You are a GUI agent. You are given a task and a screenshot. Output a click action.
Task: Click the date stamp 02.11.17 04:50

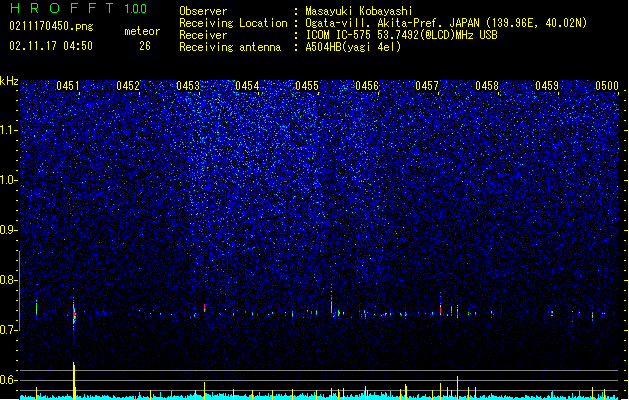tap(51, 46)
